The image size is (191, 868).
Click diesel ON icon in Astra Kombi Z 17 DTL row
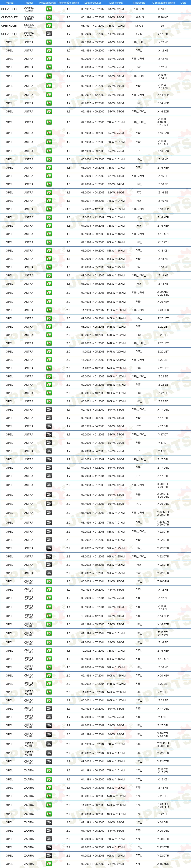point(49,725)
